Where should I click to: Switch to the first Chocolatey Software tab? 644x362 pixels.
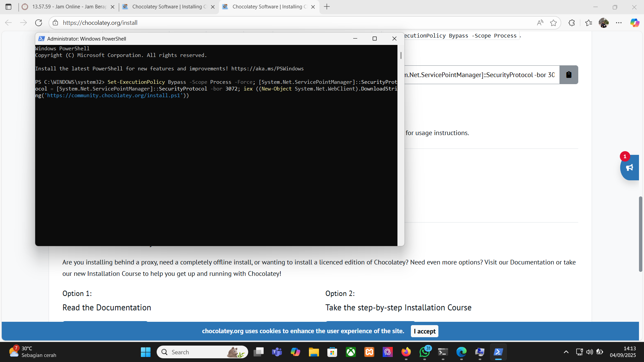click(164, 7)
